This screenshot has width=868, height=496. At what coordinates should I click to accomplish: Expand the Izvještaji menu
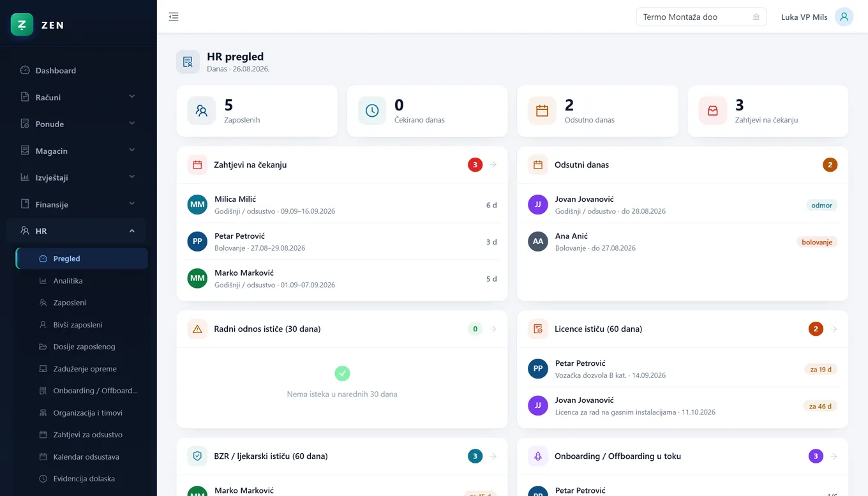(78, 177)
